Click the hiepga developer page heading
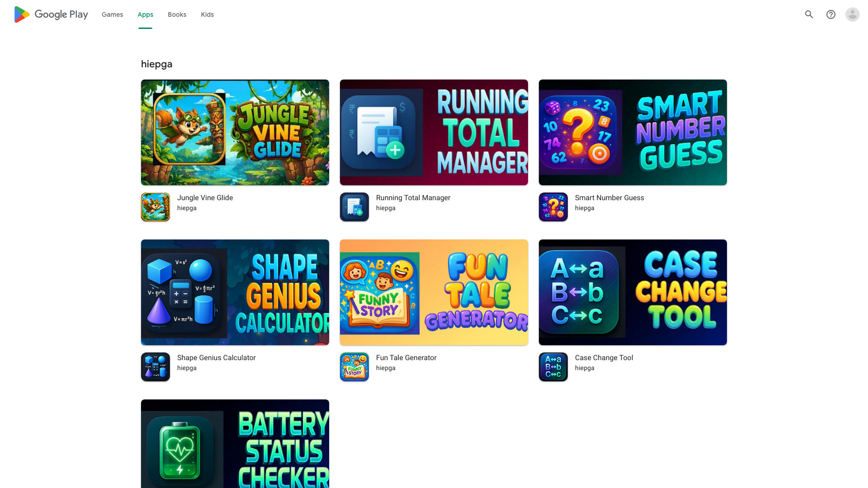 coord(157,64)
